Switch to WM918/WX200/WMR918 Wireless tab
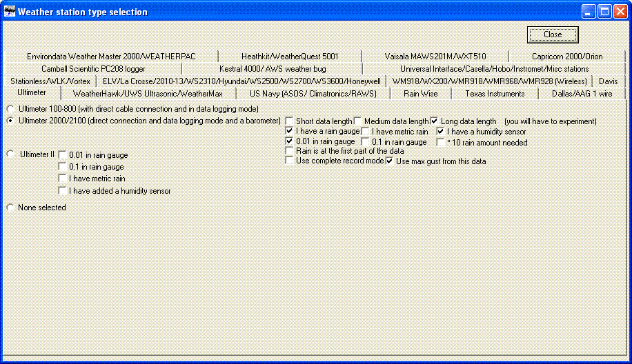Image resolution: width=632 pixels, height=364 pixels. click(489, 81)
